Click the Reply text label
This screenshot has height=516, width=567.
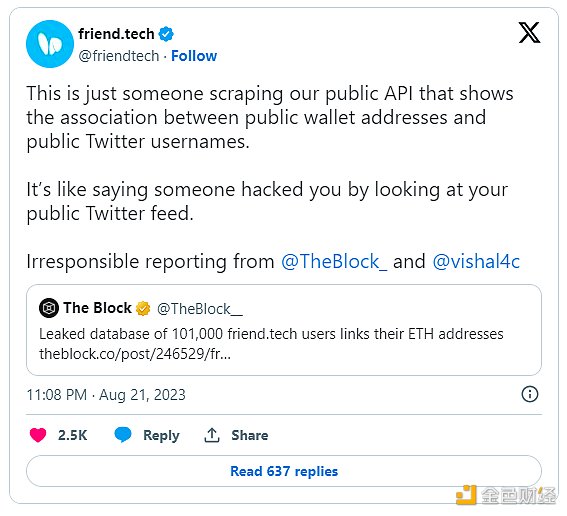[161, 435]
